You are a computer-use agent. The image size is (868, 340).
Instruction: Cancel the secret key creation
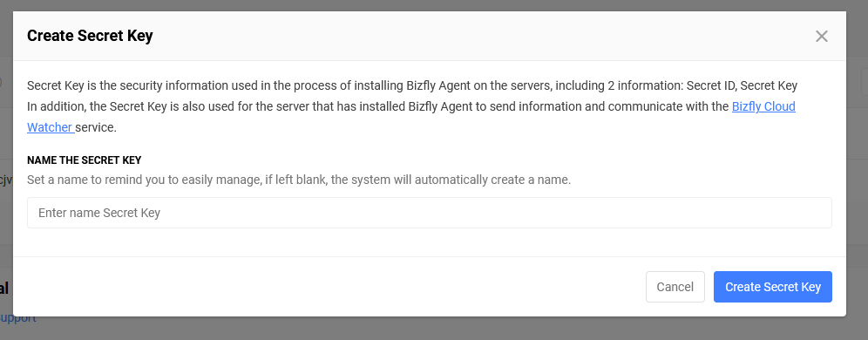pyautogui.click(x=675, y=287)
